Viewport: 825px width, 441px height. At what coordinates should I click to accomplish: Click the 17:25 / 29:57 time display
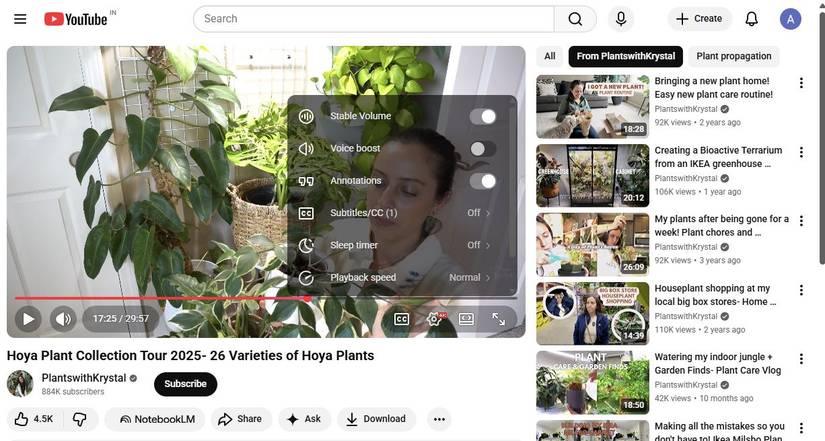[120, 318]
